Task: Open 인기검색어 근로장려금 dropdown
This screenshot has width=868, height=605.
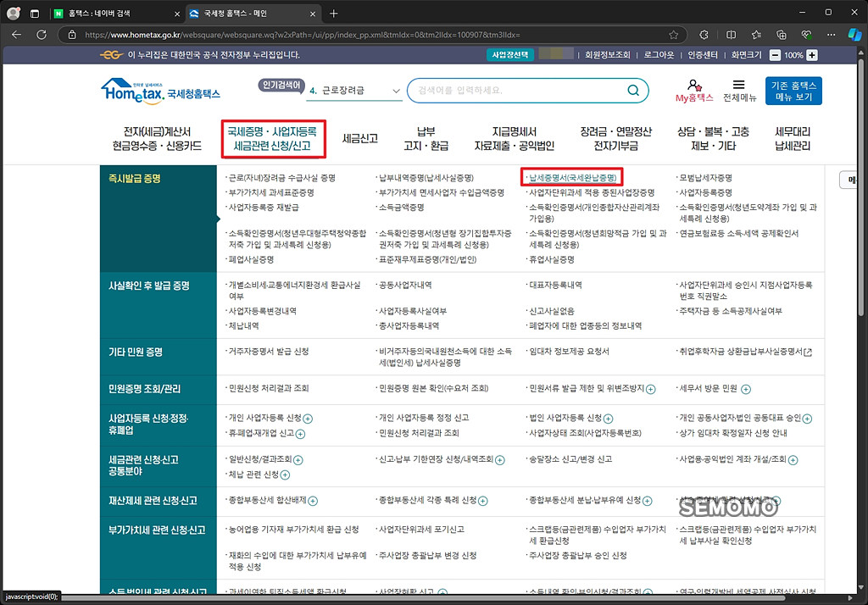Action: click(354, 90)
